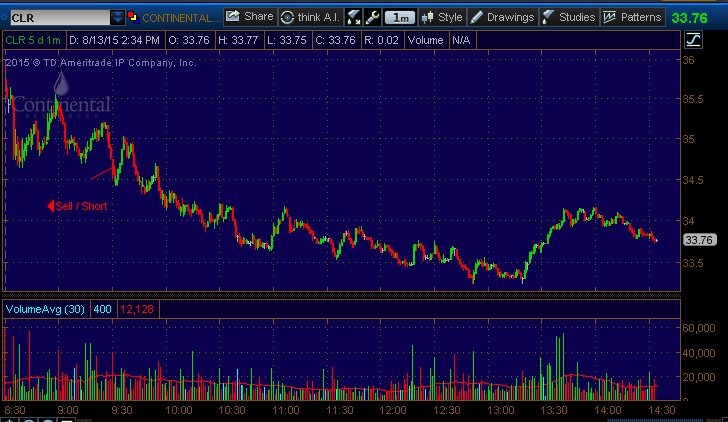Click the H: 33.77 high value
The width and height of the screenshot is (728, 422).
point(238,40)
